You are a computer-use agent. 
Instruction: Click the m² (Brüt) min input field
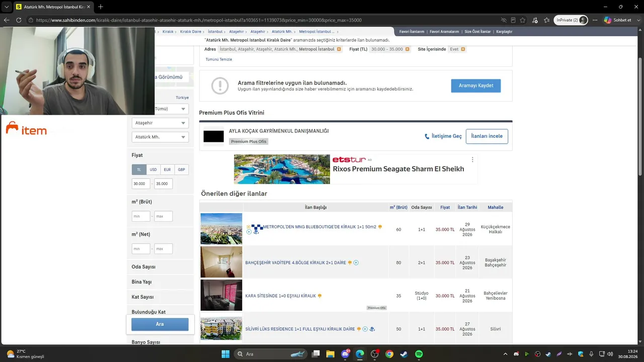pos(141,216)
